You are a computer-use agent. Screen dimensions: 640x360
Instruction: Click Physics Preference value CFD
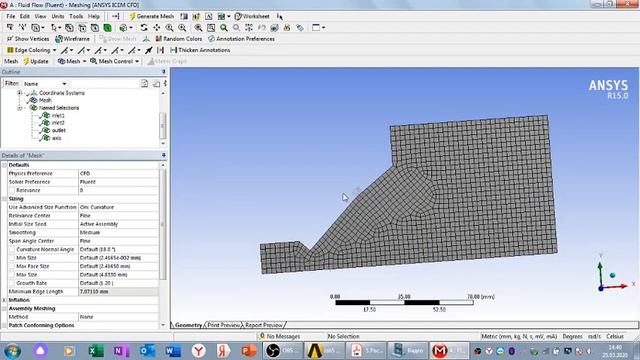coord(118,173)
